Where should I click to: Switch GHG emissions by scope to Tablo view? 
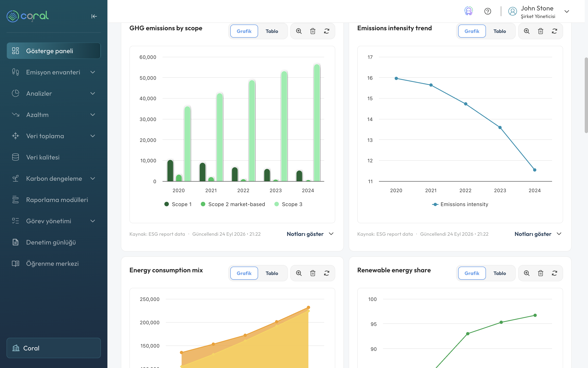[x=272, y=31]
